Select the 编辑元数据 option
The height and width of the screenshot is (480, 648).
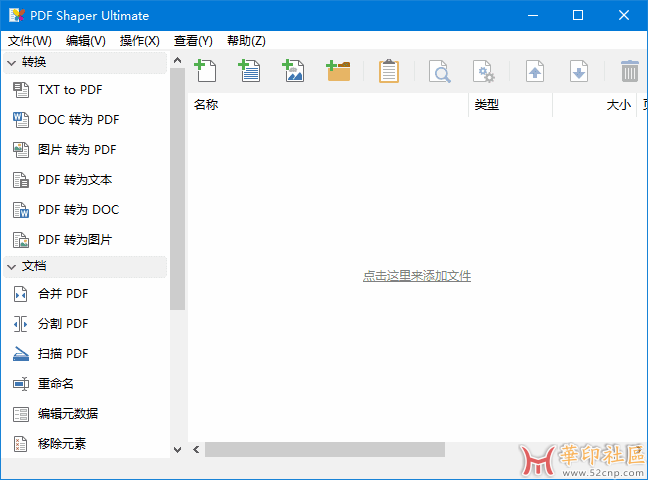68,414
